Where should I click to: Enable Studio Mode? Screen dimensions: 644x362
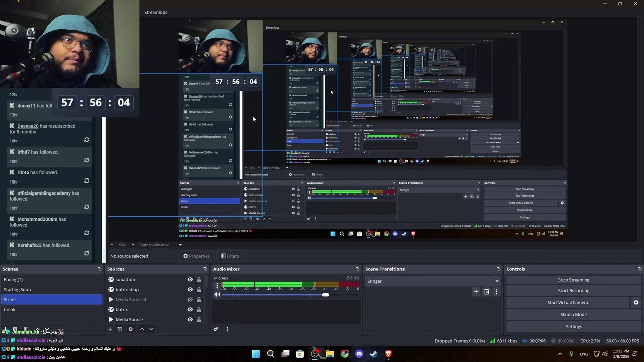[574, 315]
